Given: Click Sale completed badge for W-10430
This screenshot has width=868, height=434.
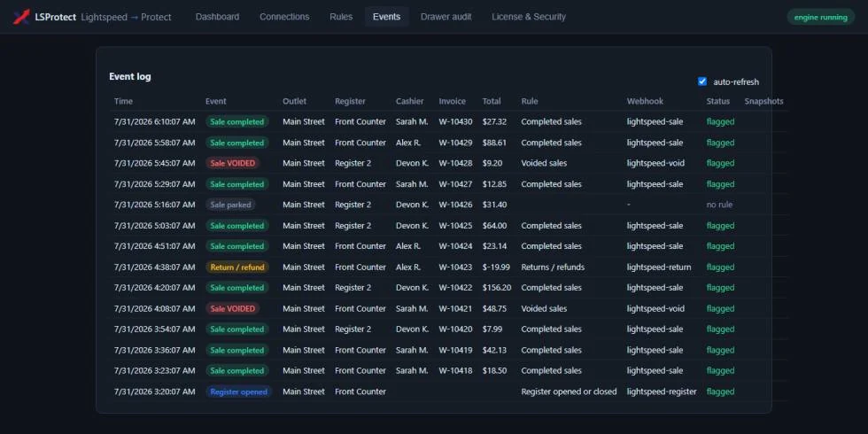Looking at the screenshot, I should [x=237, y=122].
